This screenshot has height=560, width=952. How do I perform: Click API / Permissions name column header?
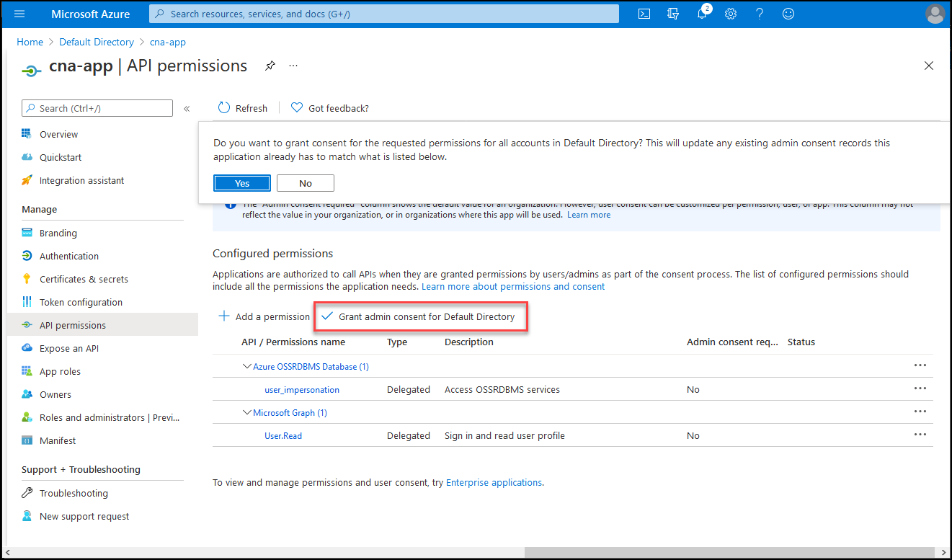(293, 342)
